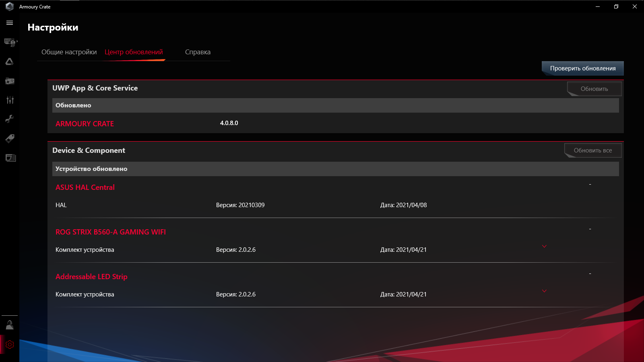Select the Центр обновлений tab

click(x=134, y=52)
